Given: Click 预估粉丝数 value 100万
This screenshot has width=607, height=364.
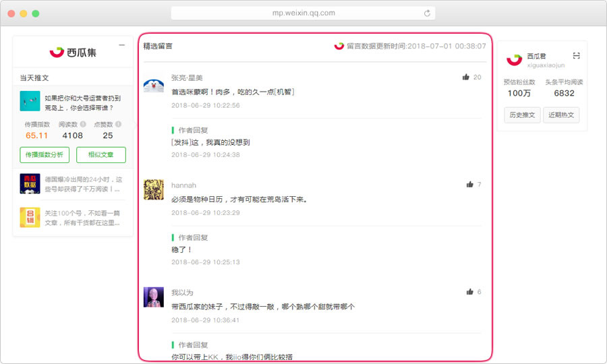Looking at the screenshot, I should click(x=519, y=93).
